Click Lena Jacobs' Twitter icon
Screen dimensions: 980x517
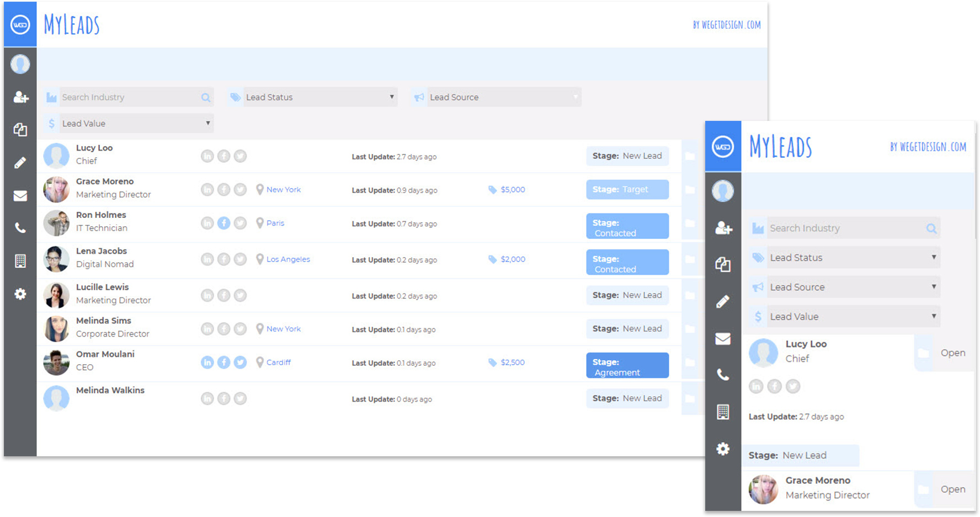240,259
